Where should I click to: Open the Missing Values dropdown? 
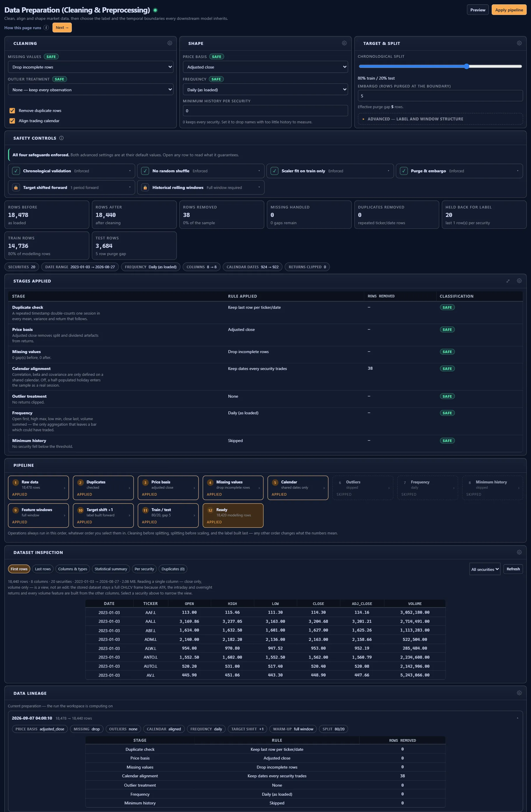pos(90,67)
